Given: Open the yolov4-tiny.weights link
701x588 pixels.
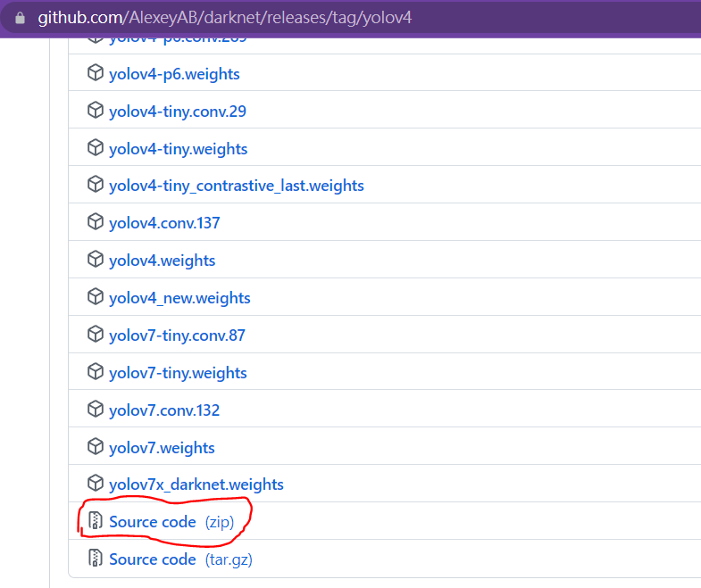Looking at the screenshot, I should pyautogui.click(x=178, y=149).
